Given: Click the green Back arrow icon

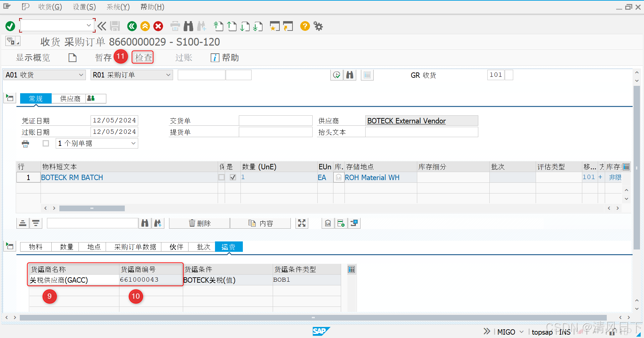Looking at the screenshot, I should coord(132,26).
